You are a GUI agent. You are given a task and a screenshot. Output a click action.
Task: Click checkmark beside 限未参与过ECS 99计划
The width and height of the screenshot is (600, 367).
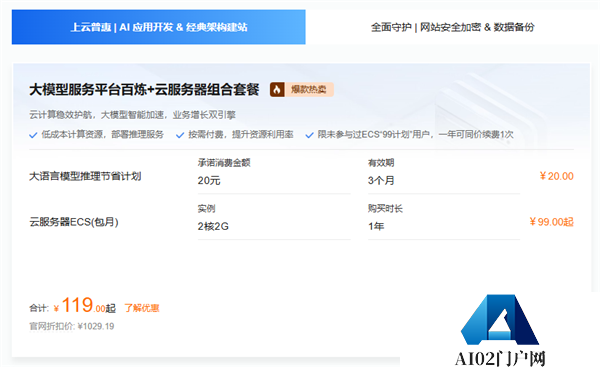(309, 135)
